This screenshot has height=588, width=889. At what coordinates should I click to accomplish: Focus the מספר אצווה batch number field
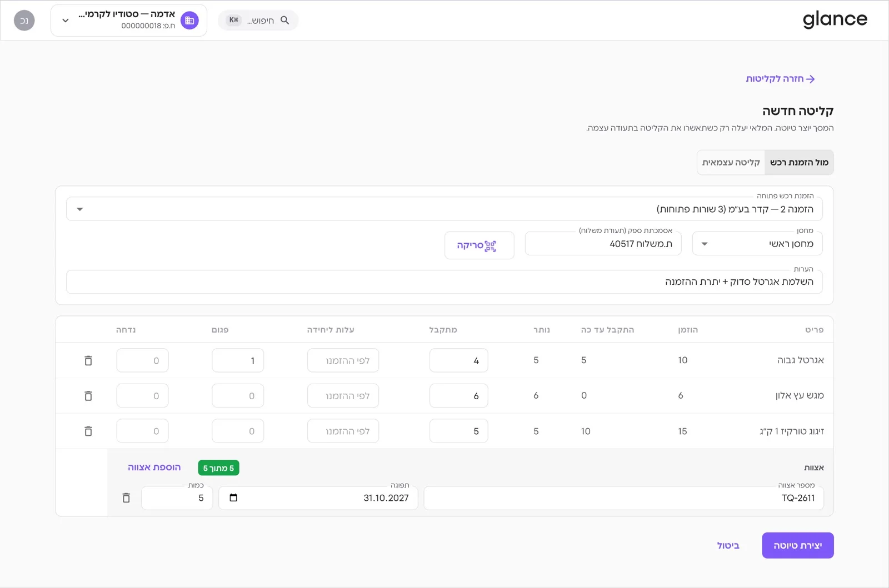(623, 497)
